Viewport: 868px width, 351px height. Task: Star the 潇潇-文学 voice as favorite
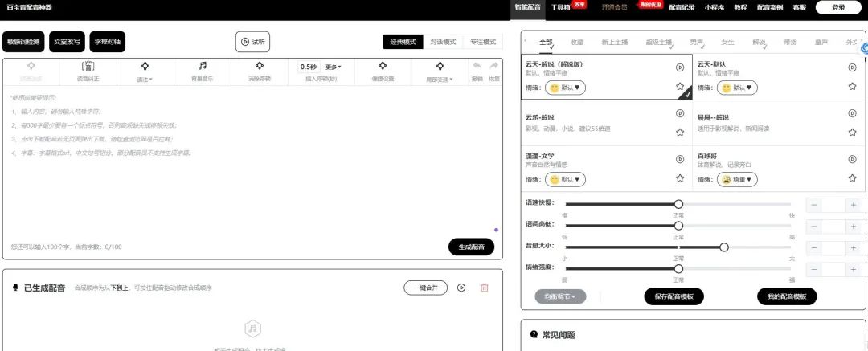(x=680, y=178)
